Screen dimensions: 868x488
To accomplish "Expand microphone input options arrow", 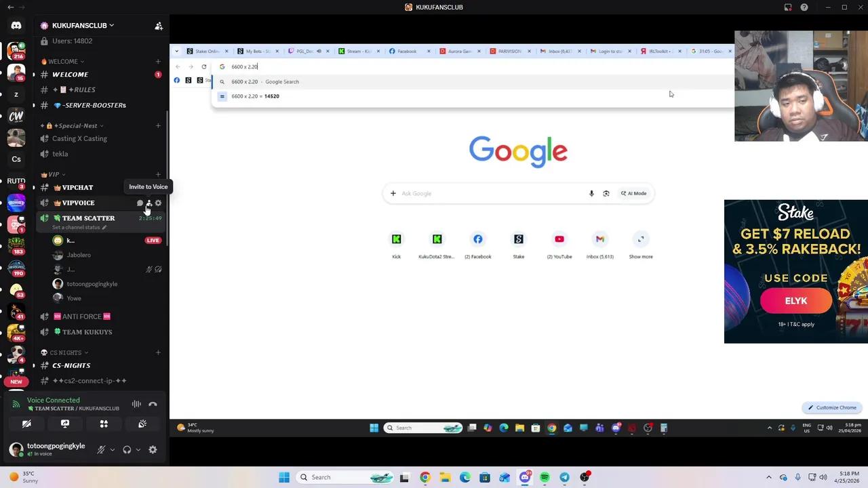I will [113, 449].
